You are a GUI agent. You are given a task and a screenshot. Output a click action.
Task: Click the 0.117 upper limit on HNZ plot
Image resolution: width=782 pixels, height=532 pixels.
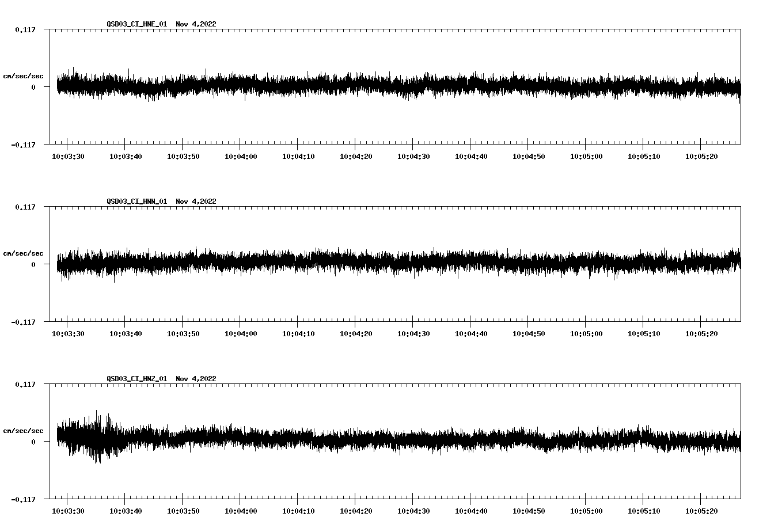coord(25,384)
